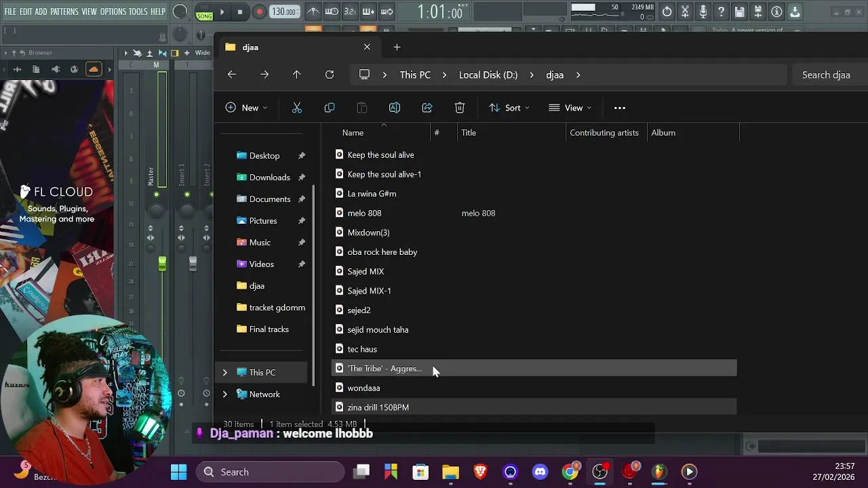Click the waveform sounds tab in FL browser
868x488 pixels.
coord(17,69)
